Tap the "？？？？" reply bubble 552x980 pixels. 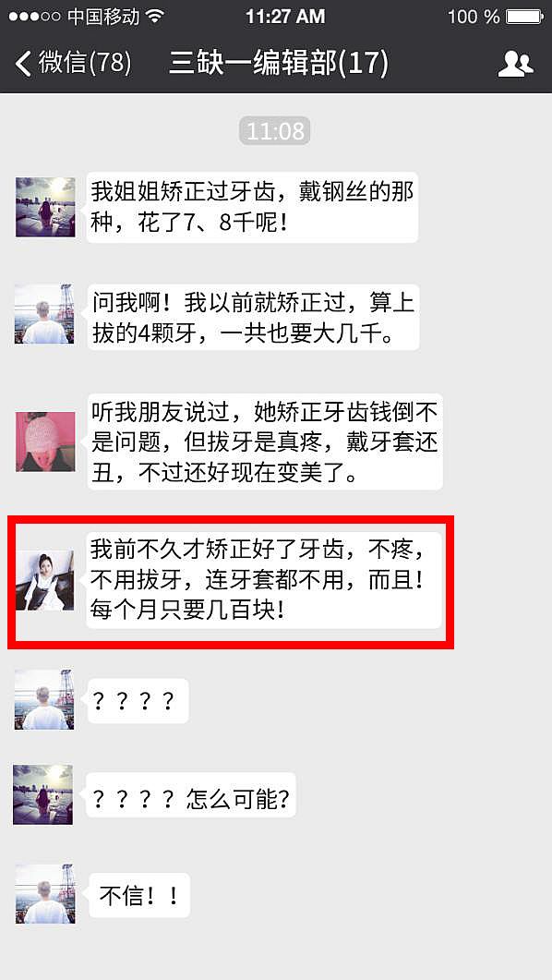tap(138, 701)
